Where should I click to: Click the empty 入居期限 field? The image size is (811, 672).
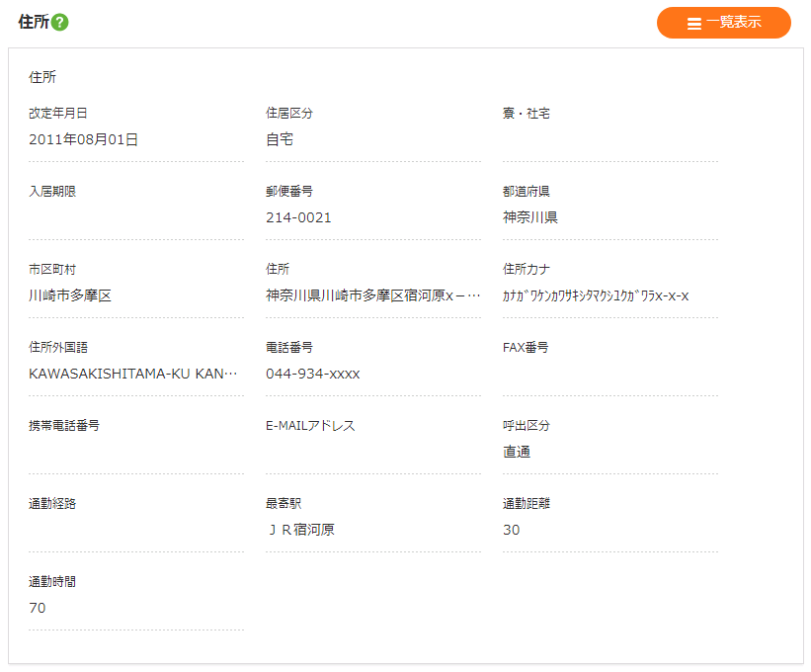pos(135,217)
